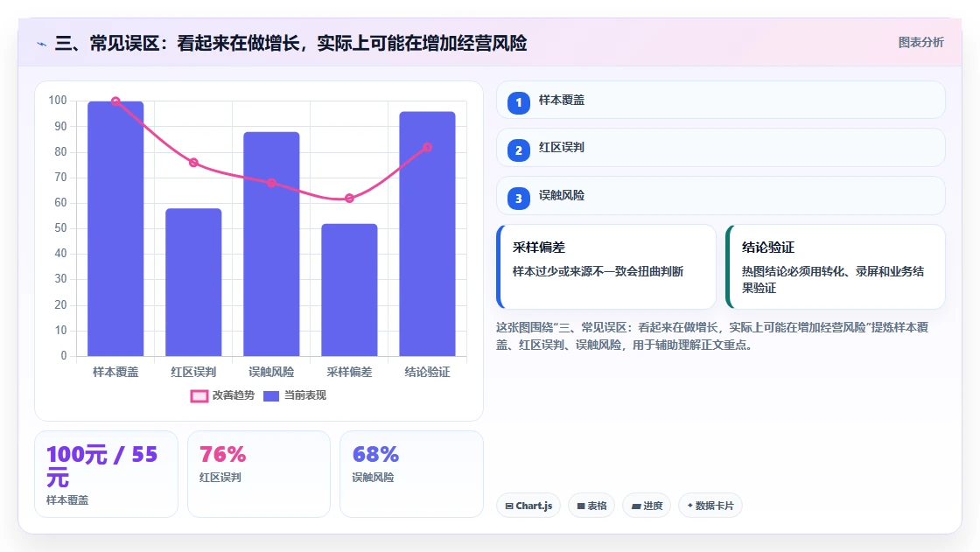
Task: Toggle the 当前表现 legend swatch
Action: [x=271, y=395]
